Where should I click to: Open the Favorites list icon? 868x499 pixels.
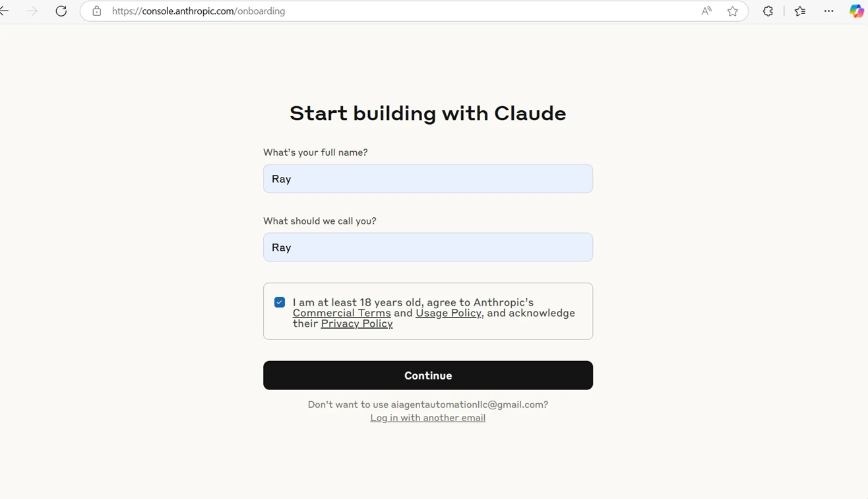coord(800,11)
